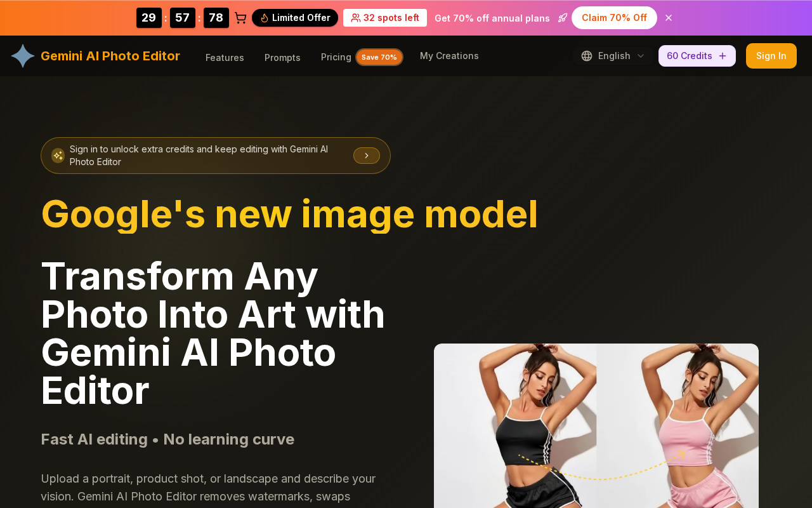This screenshot has height=508, width=812.
Task: Click the Claim 70% Off button
Action: (614, 18)
